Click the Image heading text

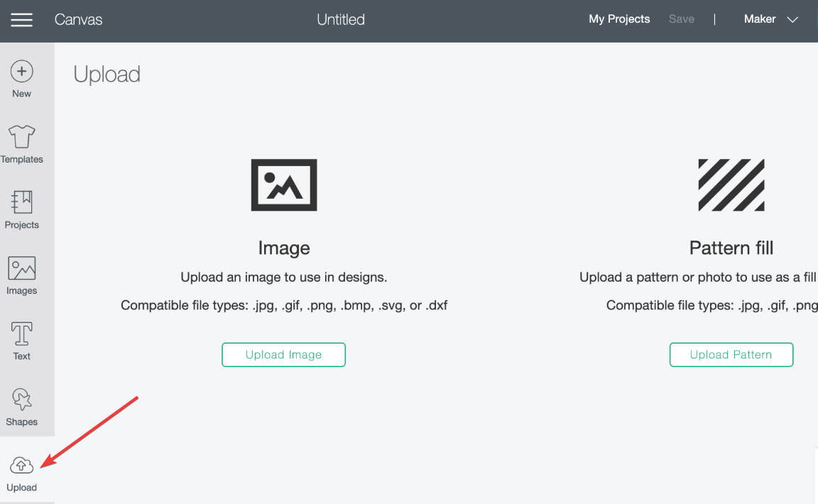click(x=284, y=248)
